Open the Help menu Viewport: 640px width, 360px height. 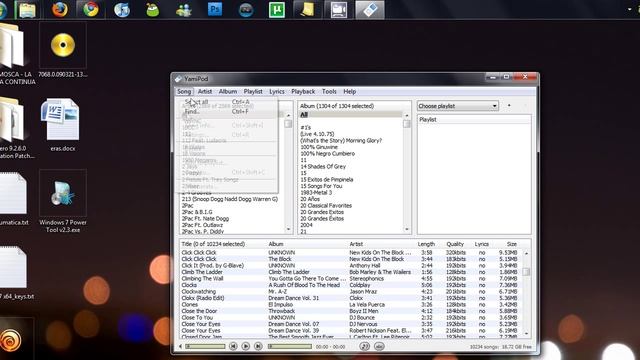coord(349,91)
